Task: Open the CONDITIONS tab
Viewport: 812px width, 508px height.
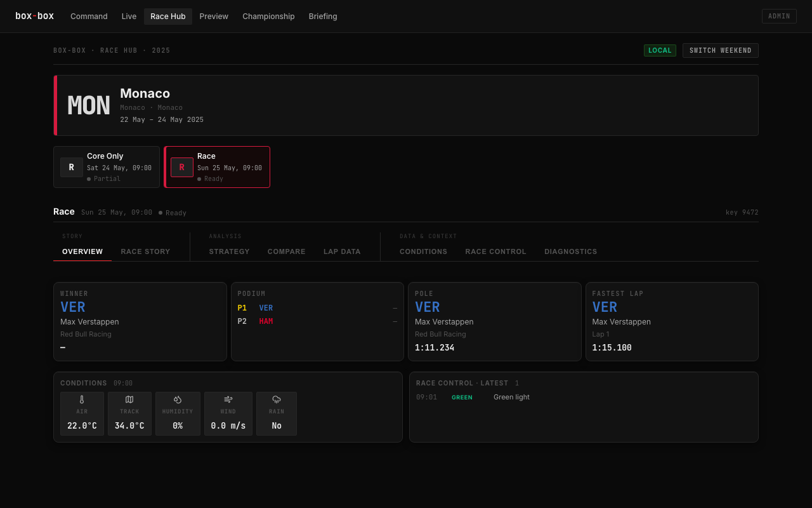Action: click(x=423, y=251)
